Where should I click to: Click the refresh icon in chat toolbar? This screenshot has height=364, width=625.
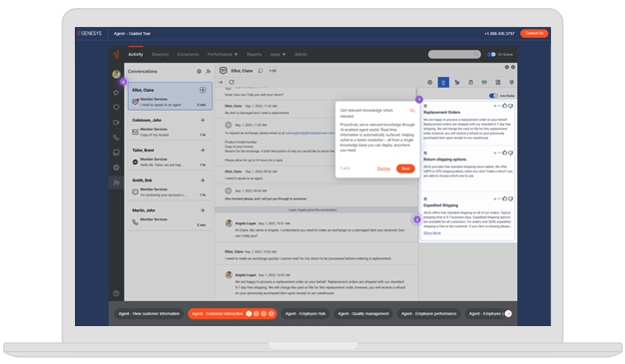click(x=232, y=82)
